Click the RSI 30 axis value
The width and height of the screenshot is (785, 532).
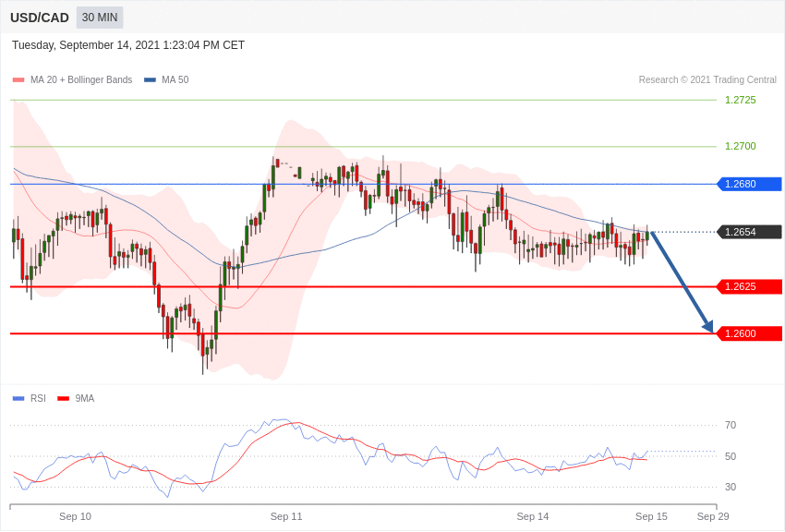(731, 487)
